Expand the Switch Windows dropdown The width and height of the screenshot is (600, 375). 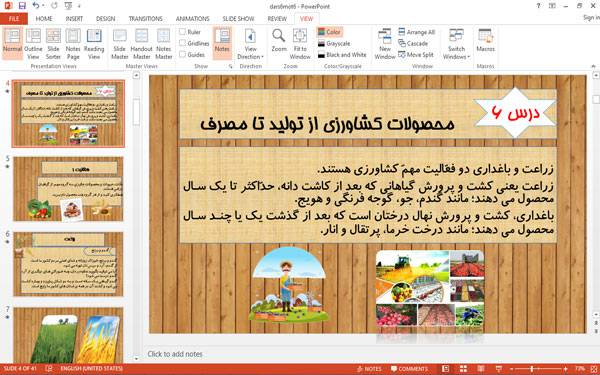[x=456, y=44]
